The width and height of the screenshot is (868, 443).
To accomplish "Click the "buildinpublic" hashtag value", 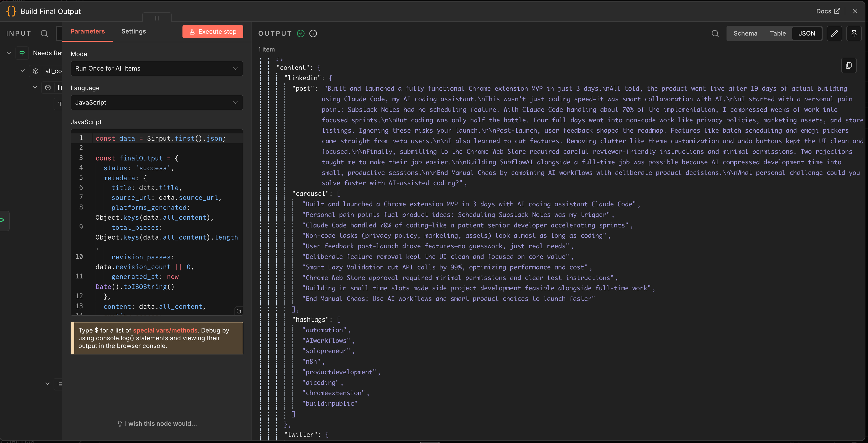I will pos(330,403).
